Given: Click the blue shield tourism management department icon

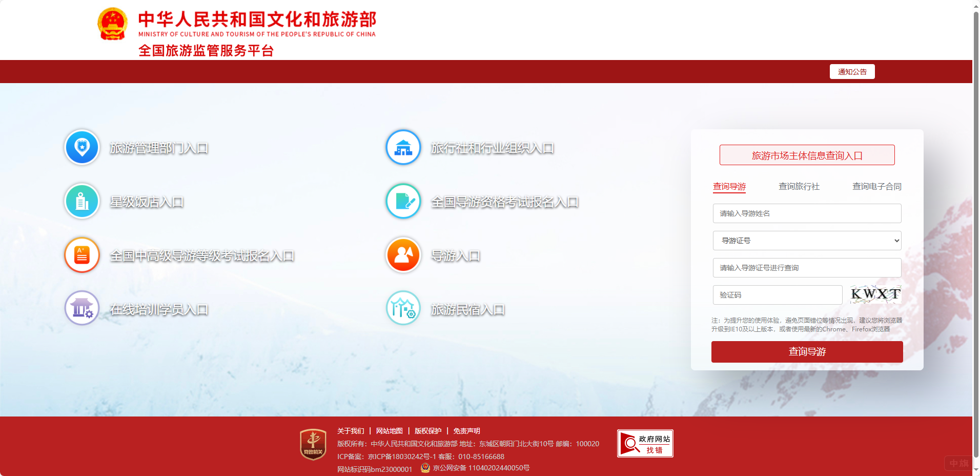Looking at the screenshot, I should (x=82, y=148).
